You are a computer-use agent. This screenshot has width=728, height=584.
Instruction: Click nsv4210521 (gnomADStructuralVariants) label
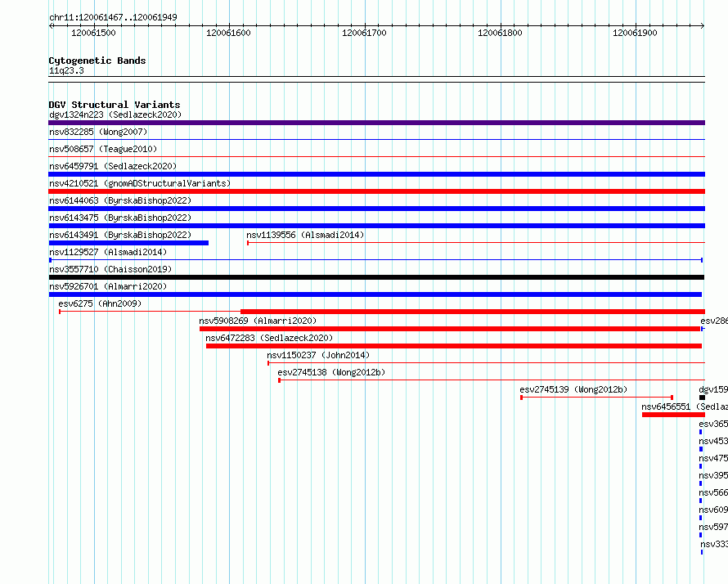[x=140, y=183]
